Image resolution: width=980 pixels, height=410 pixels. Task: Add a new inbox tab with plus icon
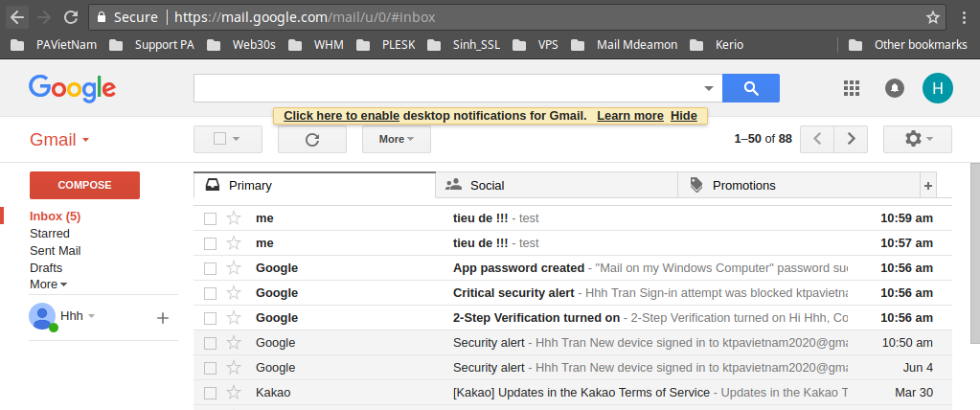pyautogui.click(x=928, y=186)
